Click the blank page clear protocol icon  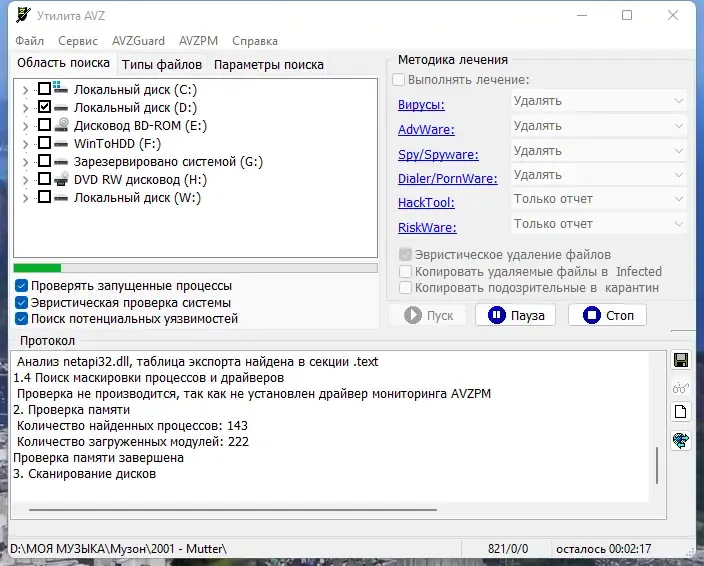(681, 412)
